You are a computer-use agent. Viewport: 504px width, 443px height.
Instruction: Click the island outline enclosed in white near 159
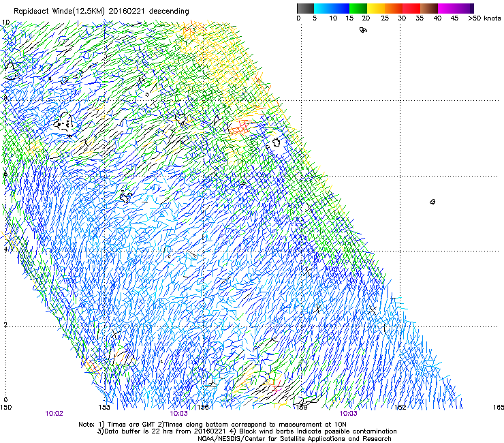276,142
